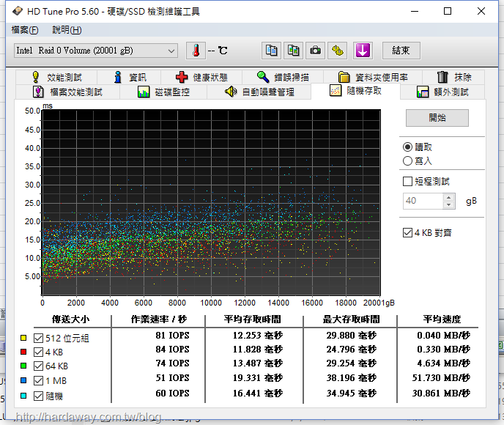Open the 健康狀態 health tab
Screen dimensions: 504x425
(x=201, y=77)
